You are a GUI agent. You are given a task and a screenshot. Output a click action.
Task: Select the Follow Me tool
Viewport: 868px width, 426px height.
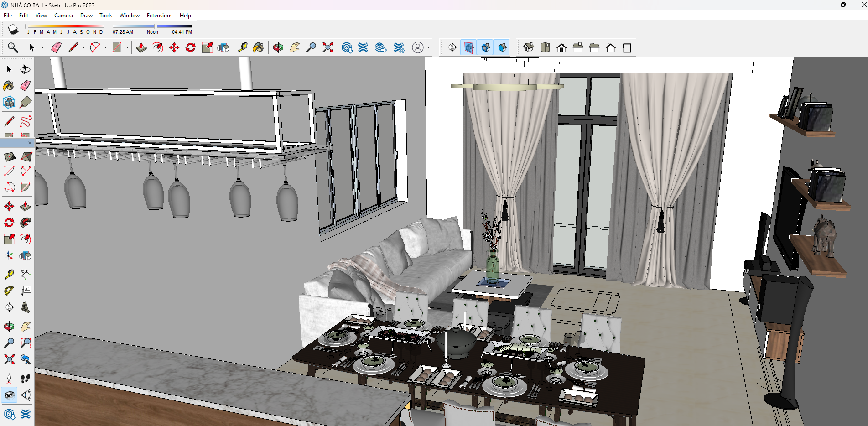[26, 223]
